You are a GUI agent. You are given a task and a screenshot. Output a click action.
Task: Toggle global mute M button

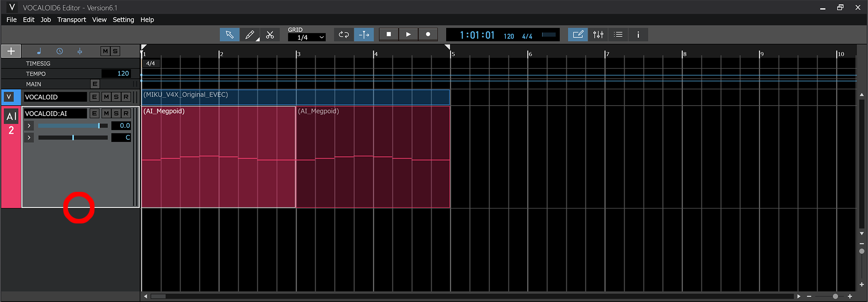click(x=105, y=51)
